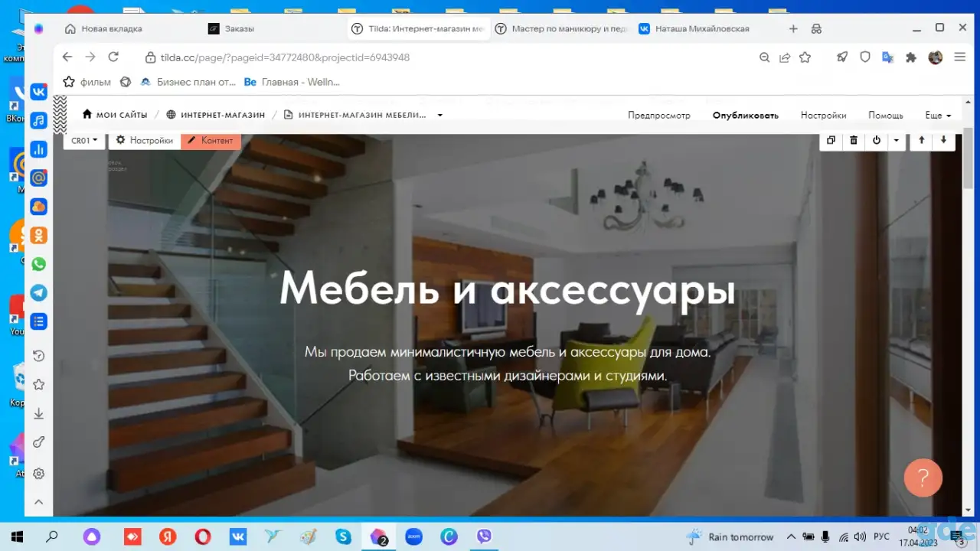Screen dimensions: 980x551
Task: Open extensions puzzle icon
Action: [x=911, y=57]
